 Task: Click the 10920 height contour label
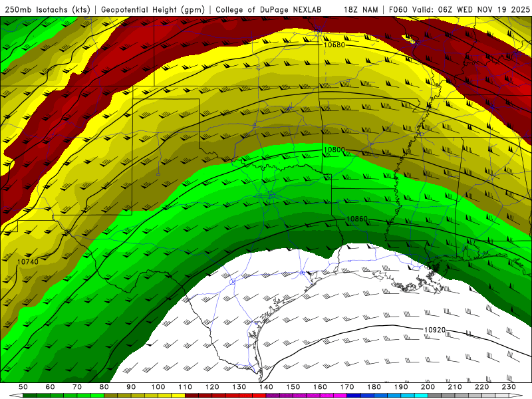pyautogui.click(x=435, y=330)
